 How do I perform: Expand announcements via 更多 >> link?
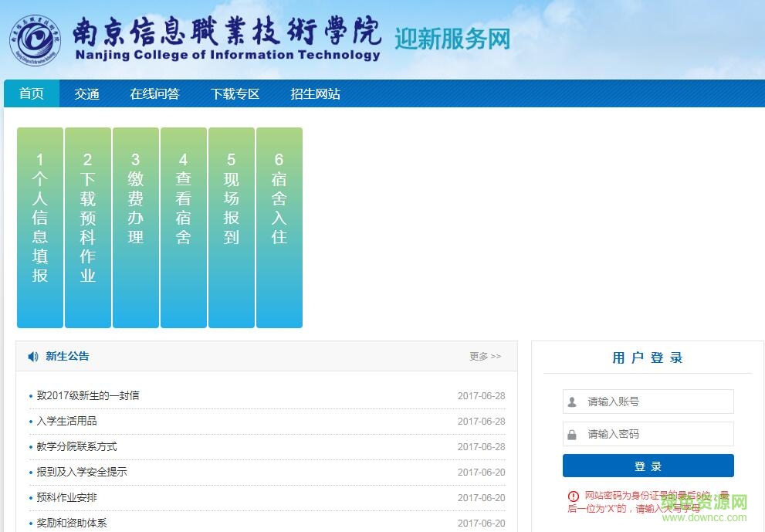tap(485, 356)
